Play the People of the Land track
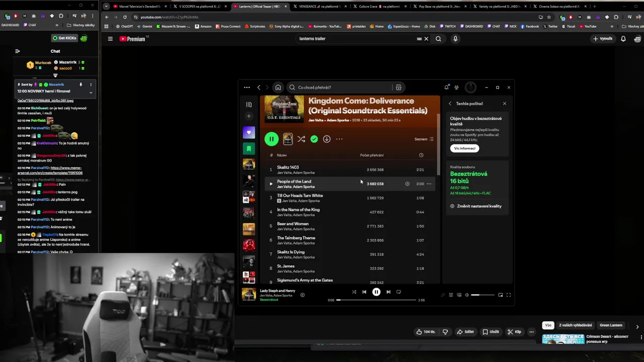644x362 pixels. click(x=271, y=184)
